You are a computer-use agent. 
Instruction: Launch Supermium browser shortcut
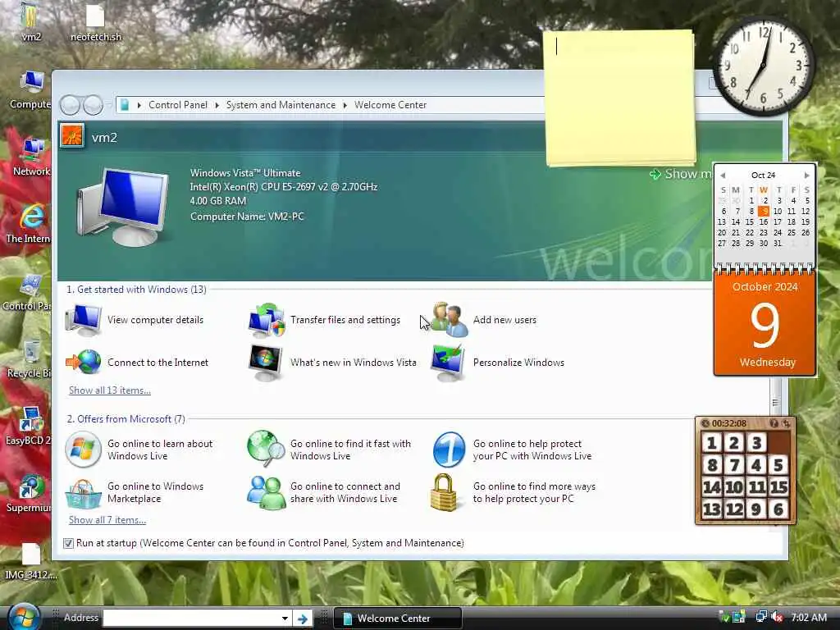30,493
